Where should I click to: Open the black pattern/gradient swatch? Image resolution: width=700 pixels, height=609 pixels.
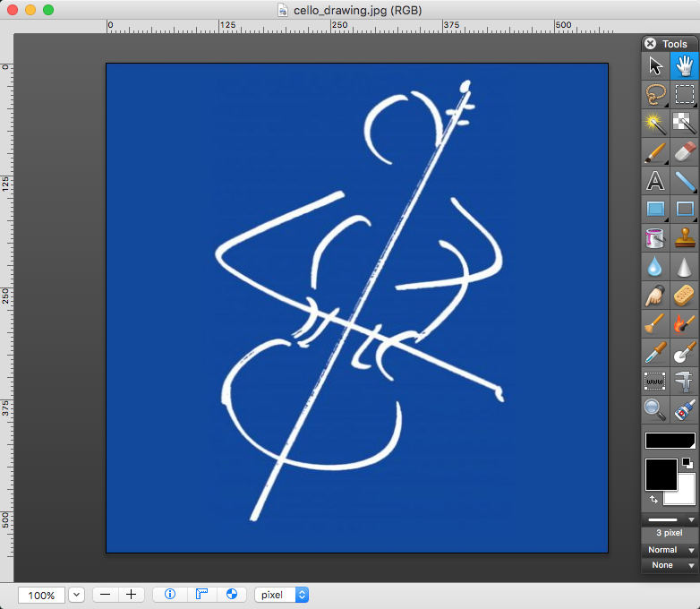[x=670, y=441]
